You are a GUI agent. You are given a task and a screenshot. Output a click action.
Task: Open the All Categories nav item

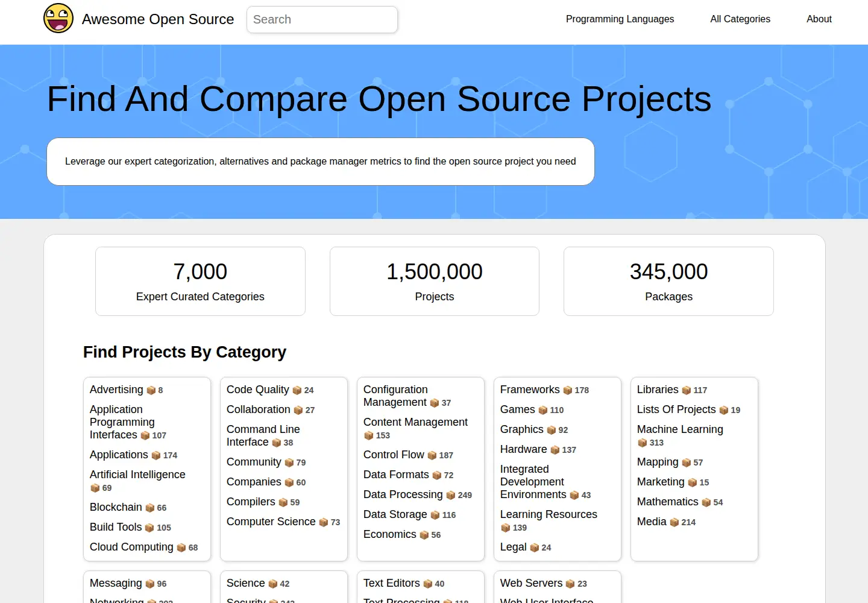point(740,19)
